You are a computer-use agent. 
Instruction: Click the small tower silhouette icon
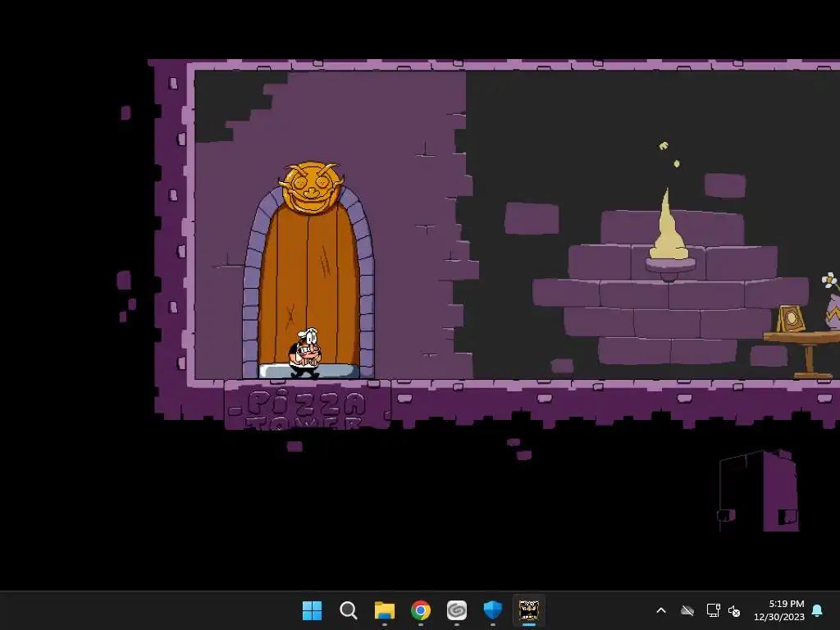tap(757, 491)
